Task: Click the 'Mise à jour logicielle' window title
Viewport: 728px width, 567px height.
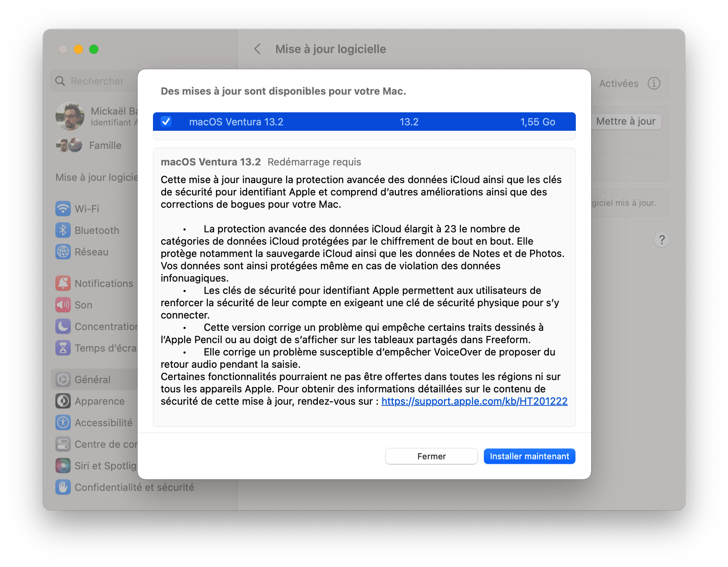Action: tap(331, 49)
